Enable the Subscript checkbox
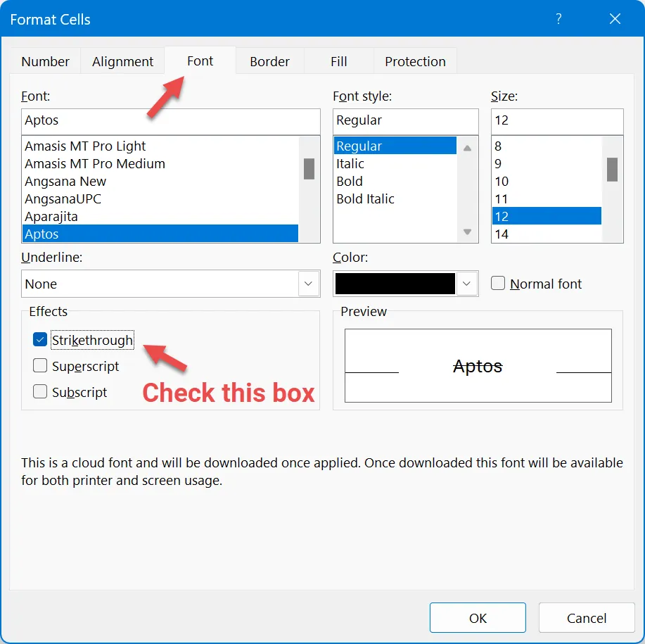Viewport: 645px width, 644px height. click(x=40, y=392)
